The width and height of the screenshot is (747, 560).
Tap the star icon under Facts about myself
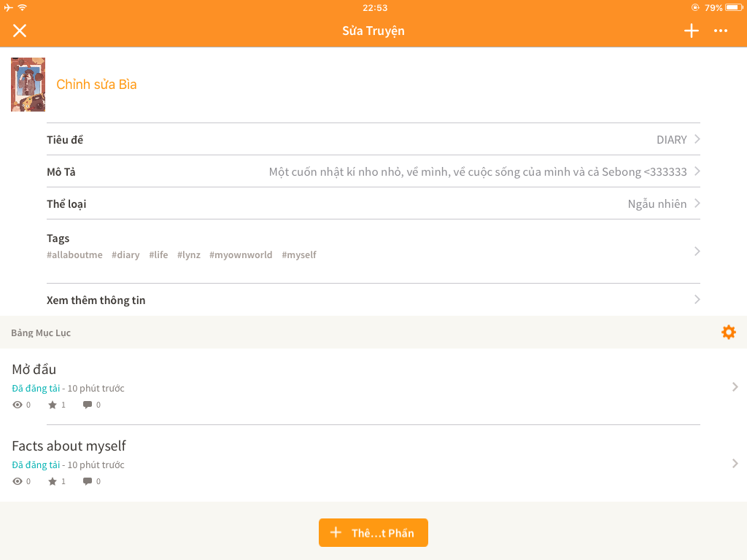pyautogui.click(x=53, y=481)
